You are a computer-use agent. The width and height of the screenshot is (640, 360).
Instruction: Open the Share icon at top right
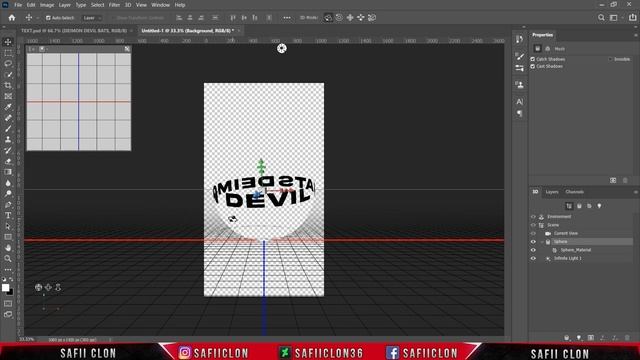pos(633,18)
